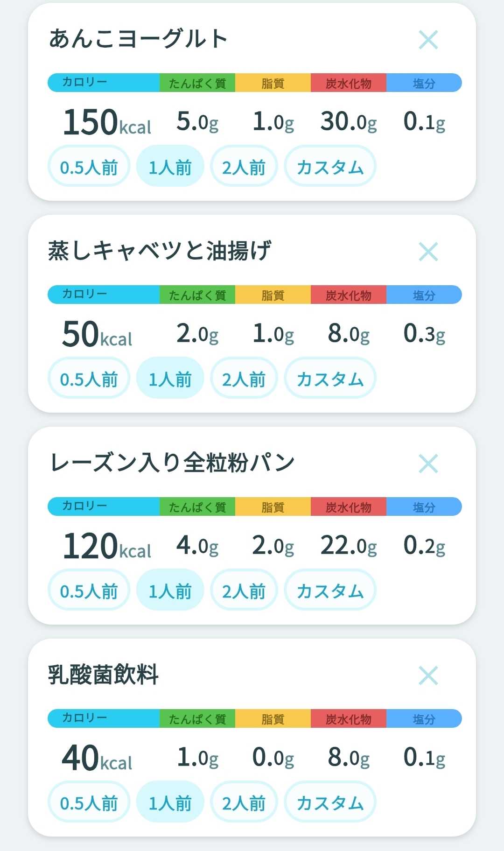Open カスタム portion for 蒸しキャベツと油揚げ
The height and width of the screenshot is (851, 504).
point(330,378)
